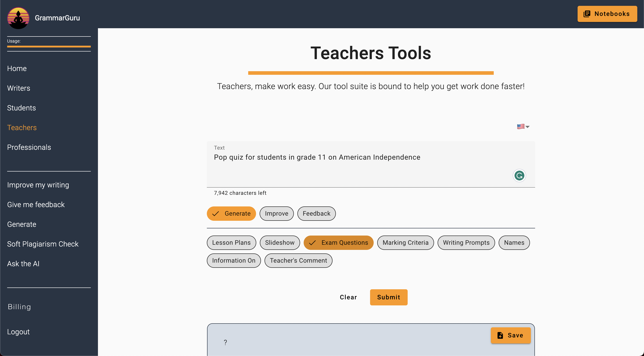Choose Teacher's Comment chip
Viewport: 644px width, 356px height.
(298, 261)
